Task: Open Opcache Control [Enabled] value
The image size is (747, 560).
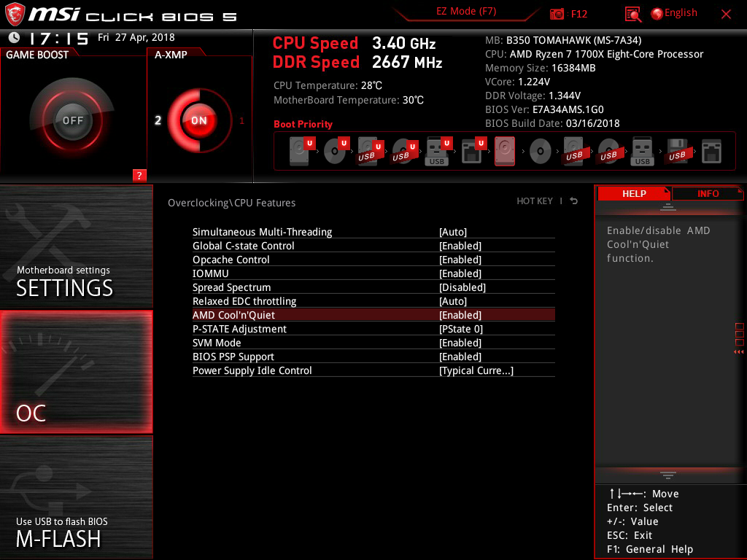Action: [460, 260]
